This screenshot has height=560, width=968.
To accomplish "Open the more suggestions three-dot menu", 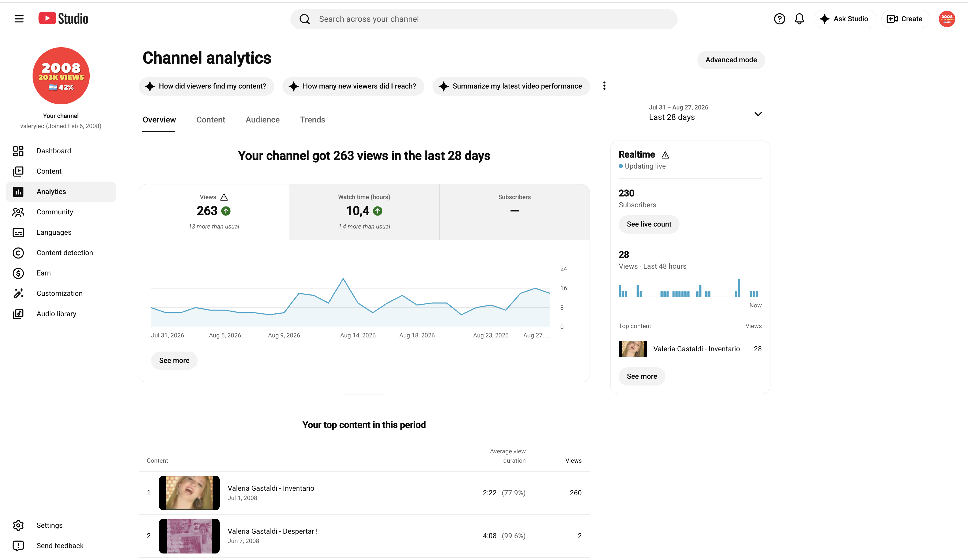I will 604,86.
